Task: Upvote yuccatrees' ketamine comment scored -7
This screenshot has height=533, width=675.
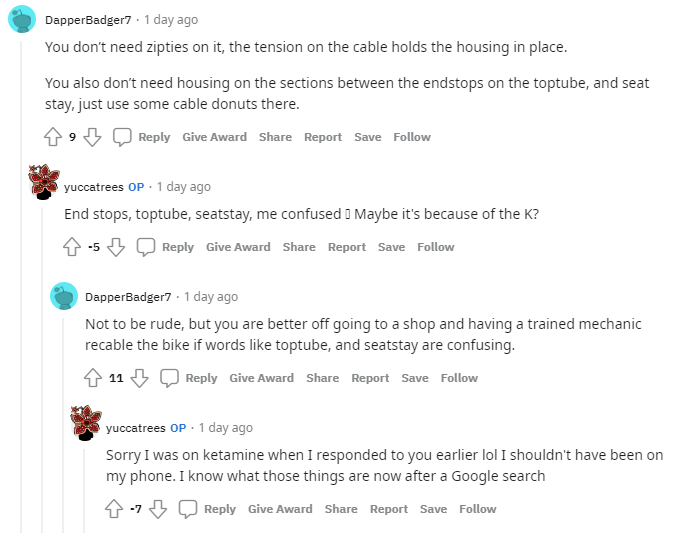Action: pos(115,509)
